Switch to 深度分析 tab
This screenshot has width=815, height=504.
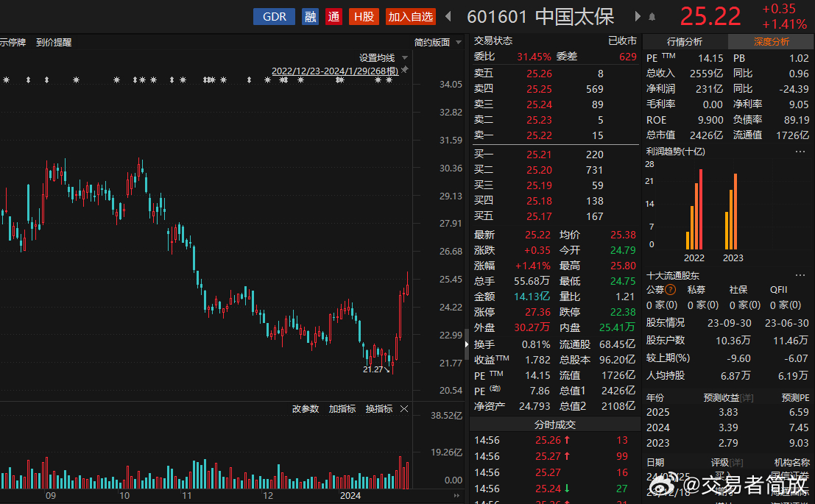[772, 41]
